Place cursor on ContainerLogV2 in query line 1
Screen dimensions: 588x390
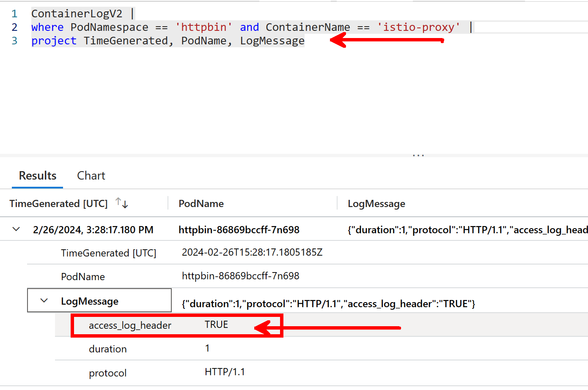pyautogui.click(x=77, y=14)
